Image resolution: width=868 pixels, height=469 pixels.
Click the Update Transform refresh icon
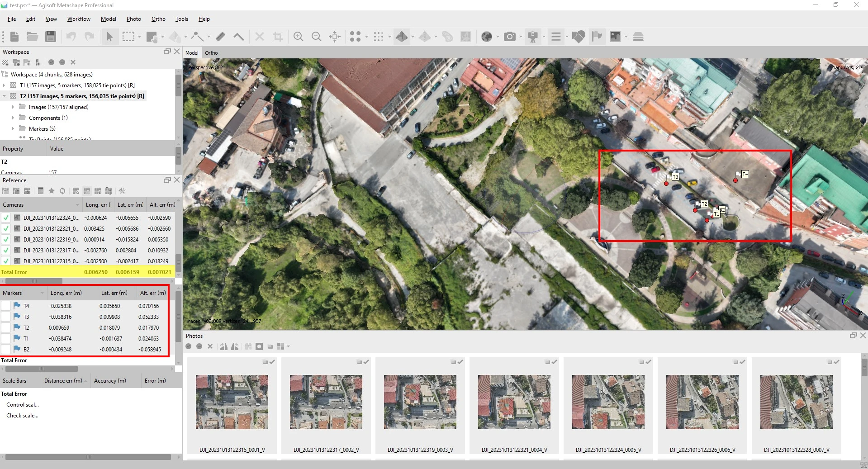(62, 191)
